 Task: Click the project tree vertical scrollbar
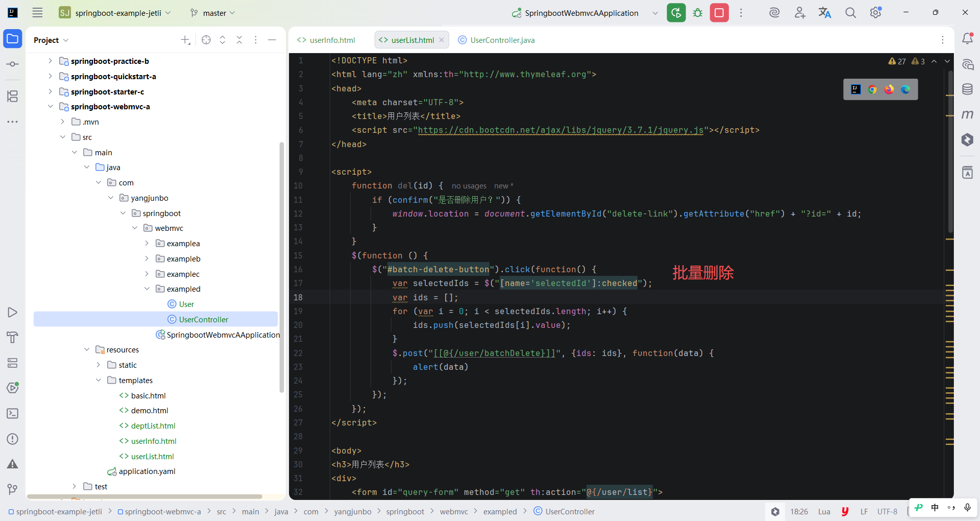point(282,267)
